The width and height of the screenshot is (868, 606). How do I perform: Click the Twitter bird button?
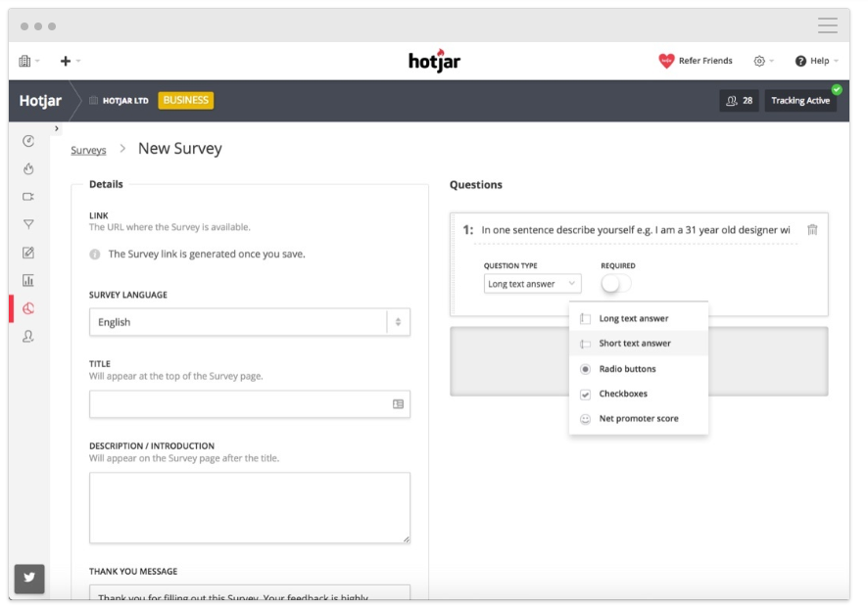[29, 578]
